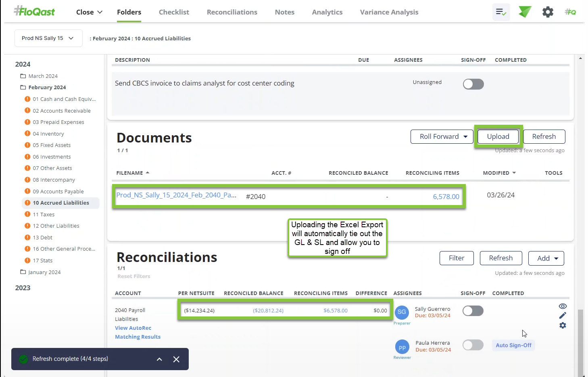The width and height of the screenshot is (588, 377).
Task: Switch to the Checklist tab
Action: (x=174, y=12)
